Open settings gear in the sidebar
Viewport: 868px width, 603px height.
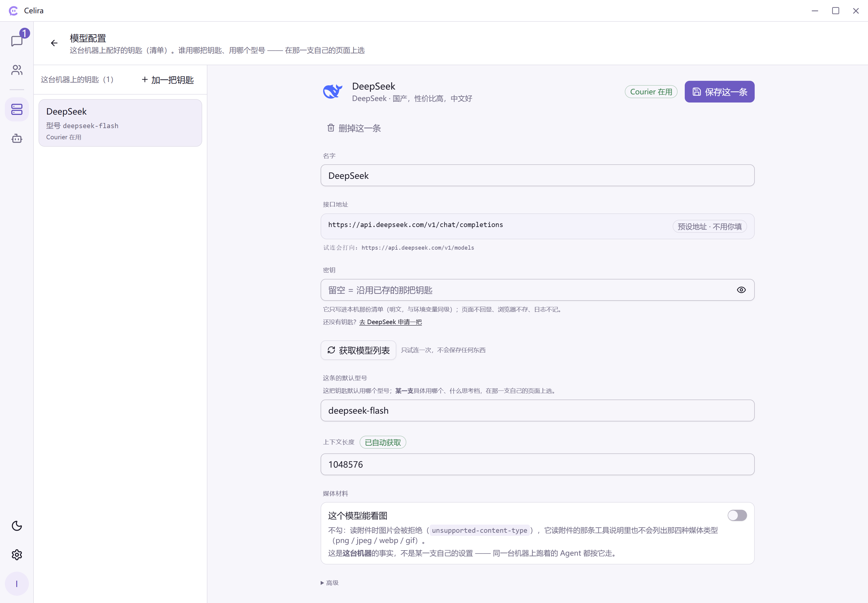(x=17, y=555)
